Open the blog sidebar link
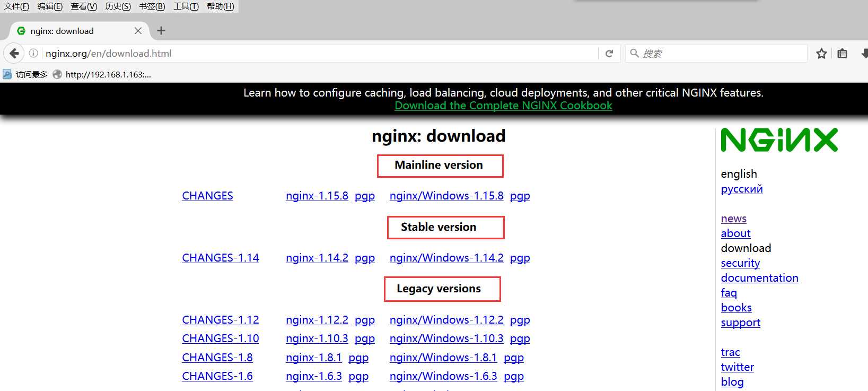868x391 pixels. click(732, 382)
